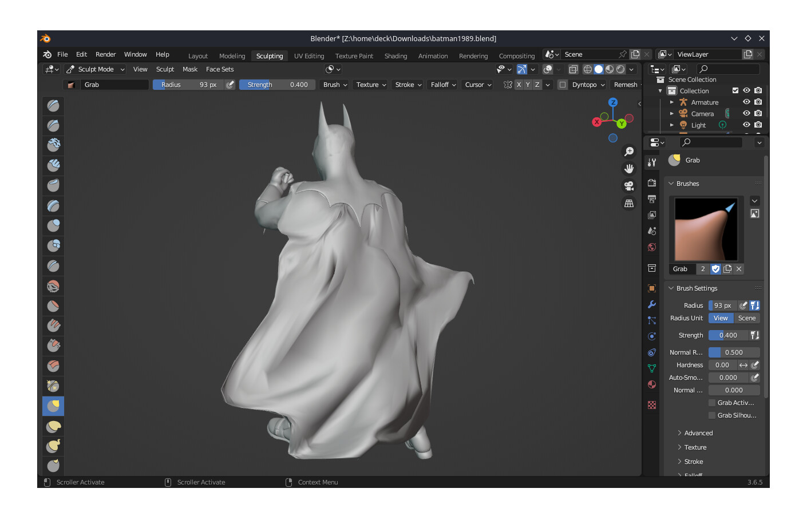This screenshot has height=532, width=807.
Task: Open the Face Sets menu
Action: [220, 69]
